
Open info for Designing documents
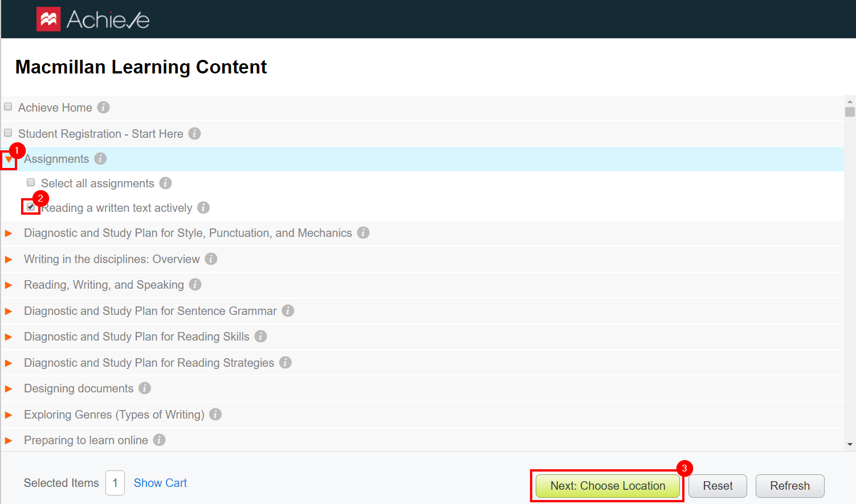(145, 388)
